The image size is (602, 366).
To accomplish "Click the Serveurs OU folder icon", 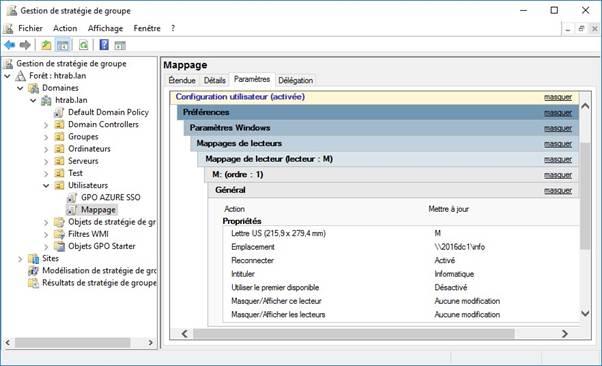I will pyautogui.click(x=59, y=161).
